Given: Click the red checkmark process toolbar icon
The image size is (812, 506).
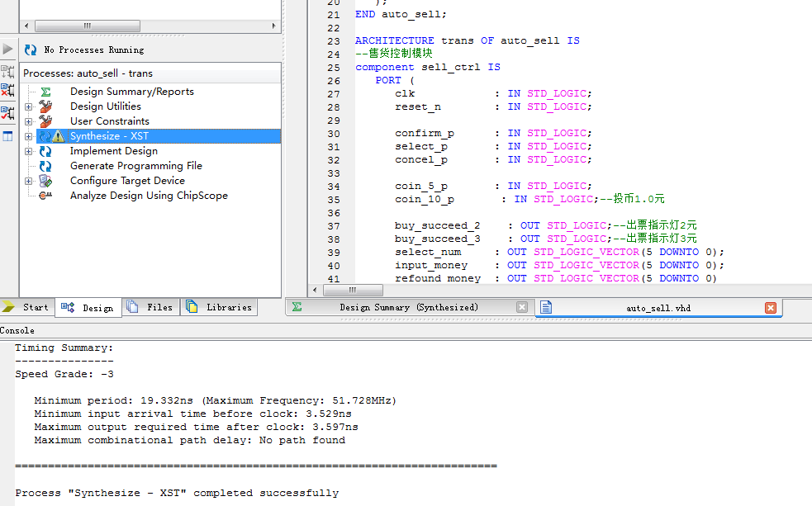Looking at the screenshot, I should pyautogui.click(x=7, y=114).
